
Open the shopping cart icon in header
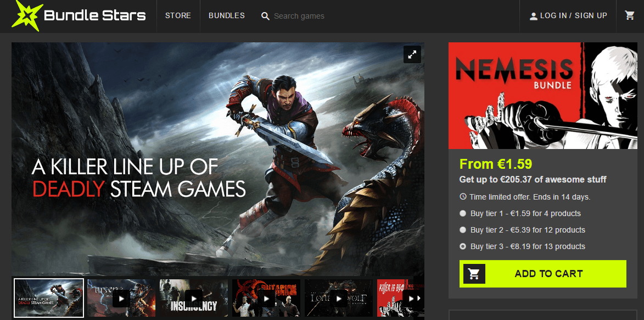[x=630, y=15]
